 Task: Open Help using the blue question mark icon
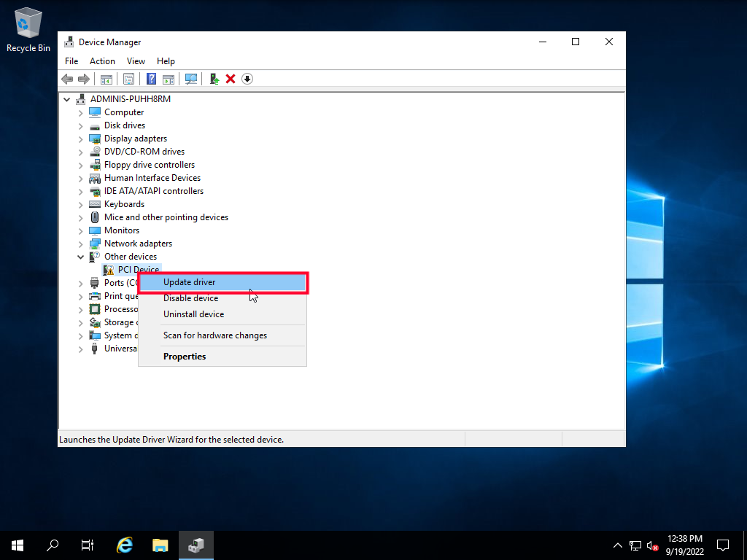tap(150, 79)
